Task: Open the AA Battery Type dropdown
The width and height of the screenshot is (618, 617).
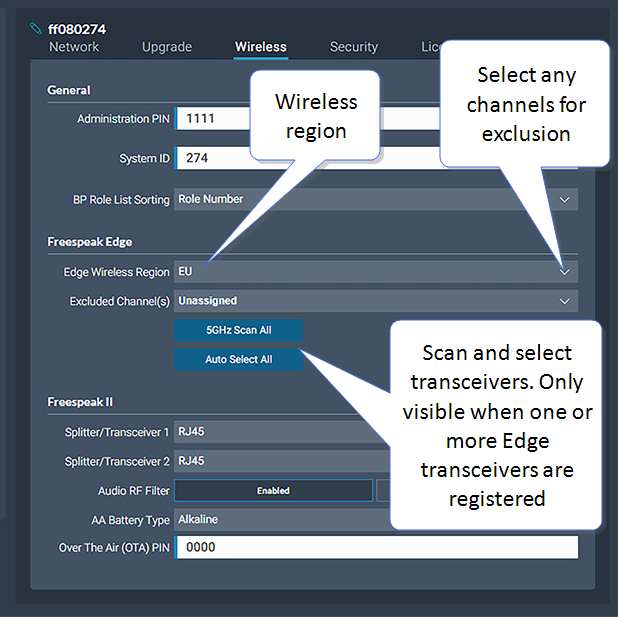Action: 282,519
